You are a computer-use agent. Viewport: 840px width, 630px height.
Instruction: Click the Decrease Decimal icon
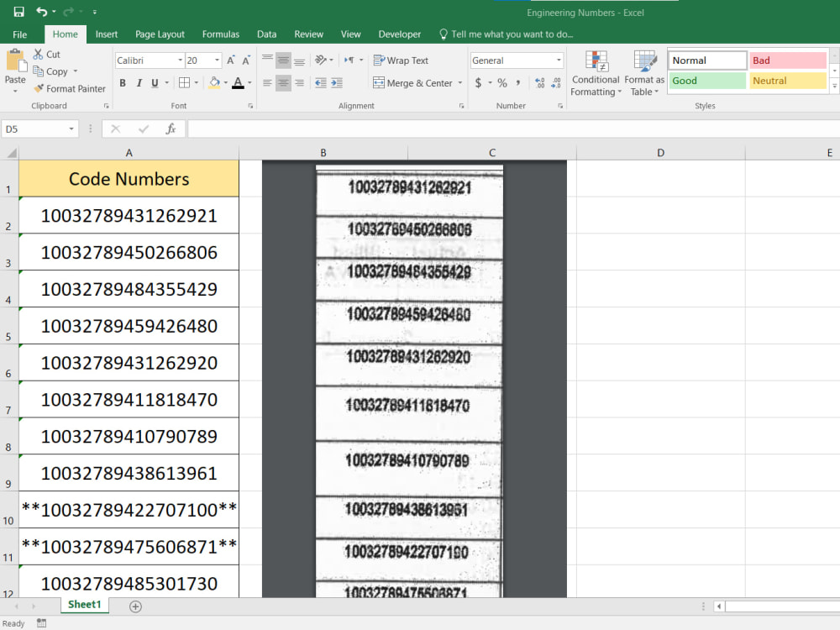coord(556,82)
